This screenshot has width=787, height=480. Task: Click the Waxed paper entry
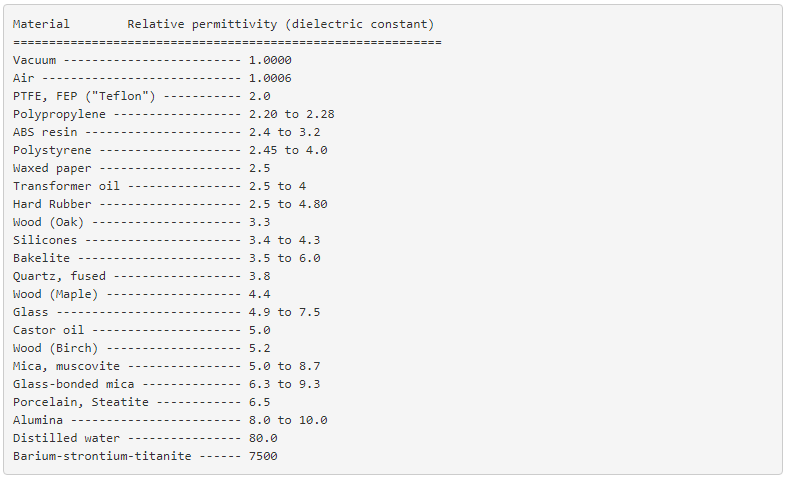52,168
